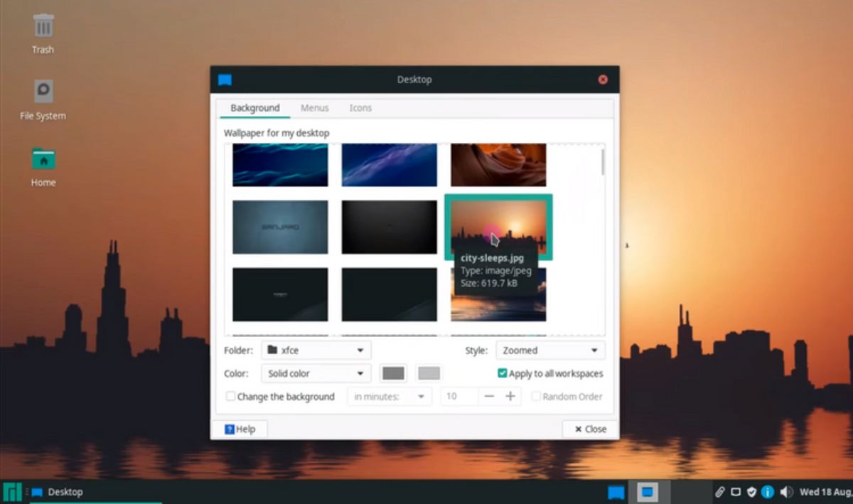This screenshot has width=853, height=504.
Task: Open the Style dropdown set to Zoomed
Action: [x=550, y=350]
